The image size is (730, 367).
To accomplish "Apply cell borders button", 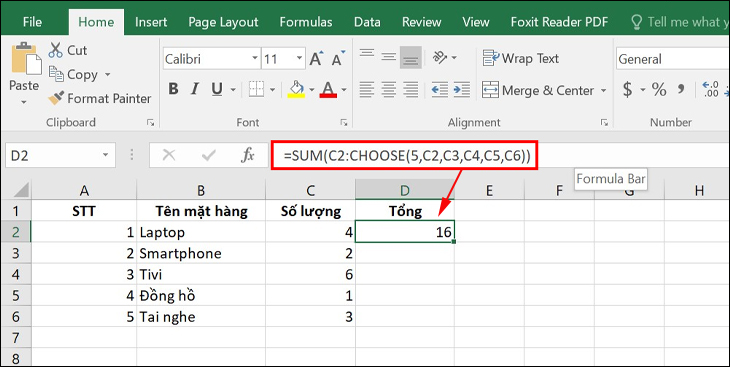I will point(257,89).
